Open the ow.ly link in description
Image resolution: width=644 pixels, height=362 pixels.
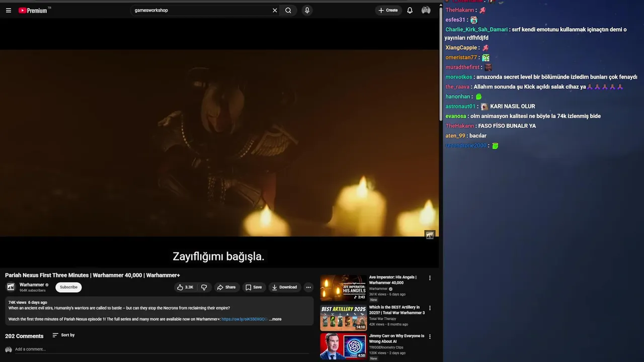point(245,319)
